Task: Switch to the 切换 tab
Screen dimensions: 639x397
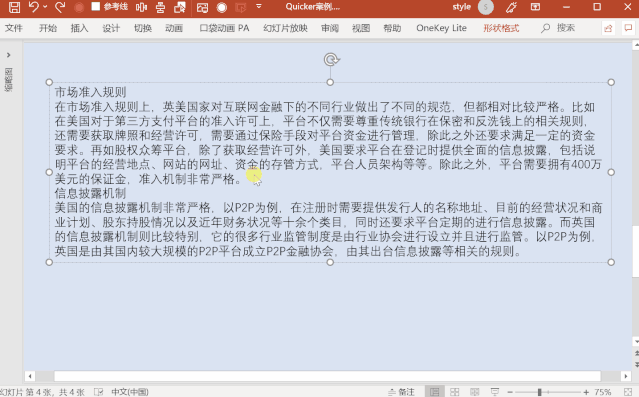Action: tap(143, 28)
